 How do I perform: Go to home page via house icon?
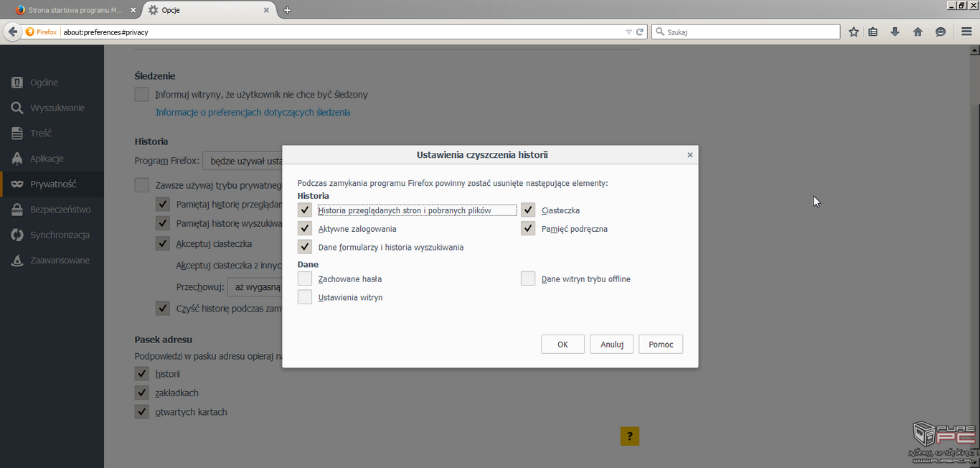(918, 32)
